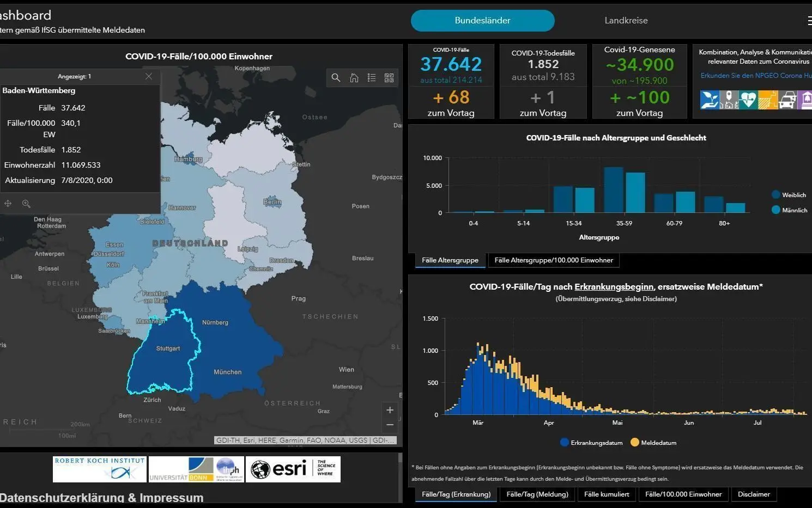Follow the Erkunden Sie den NPGEO Corona Hub link

756,76
